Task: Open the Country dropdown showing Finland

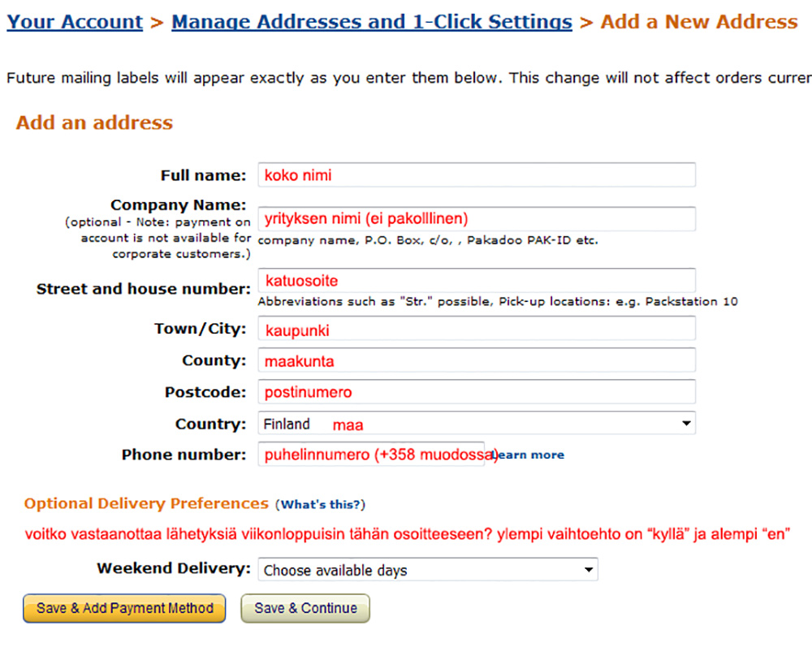Action: (477, 424)
